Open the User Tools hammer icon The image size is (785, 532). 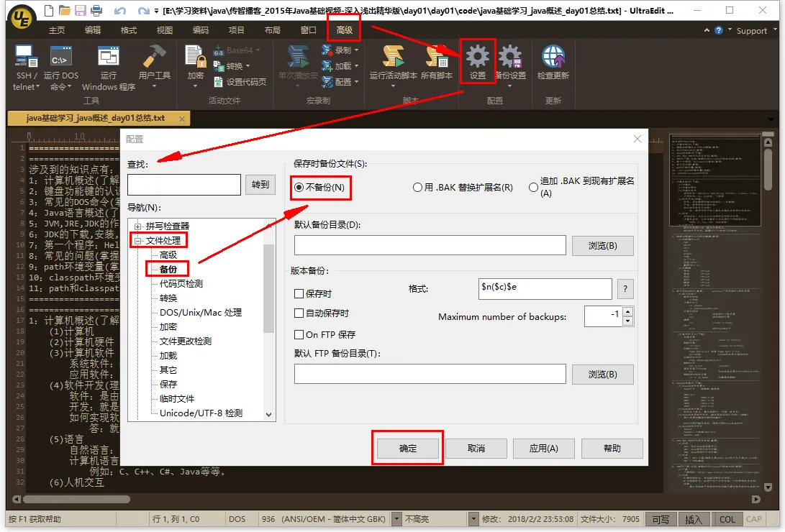(x=154, y=58)
